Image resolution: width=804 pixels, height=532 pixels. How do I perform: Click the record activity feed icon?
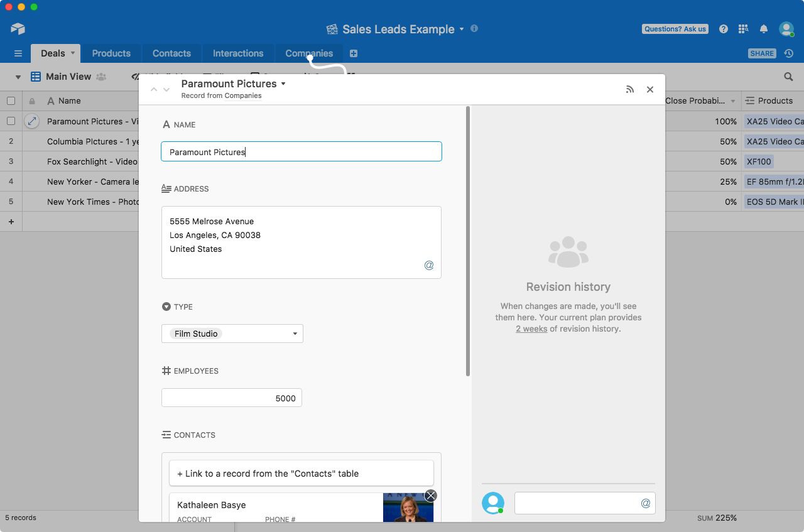point(630,90)
